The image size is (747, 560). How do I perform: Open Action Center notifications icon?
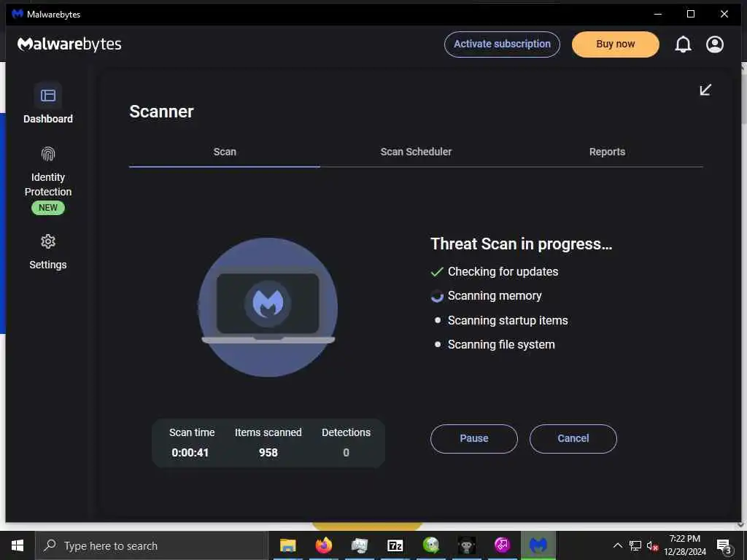point(724,546)
